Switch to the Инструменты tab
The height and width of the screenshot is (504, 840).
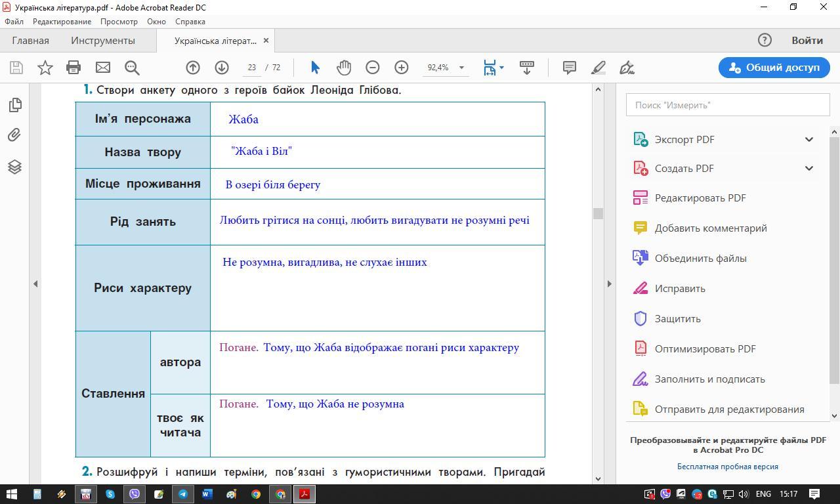103,41
